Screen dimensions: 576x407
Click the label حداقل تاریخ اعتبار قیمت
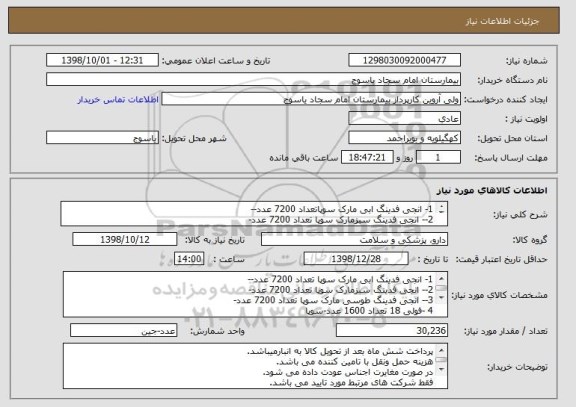click(501, 260)
